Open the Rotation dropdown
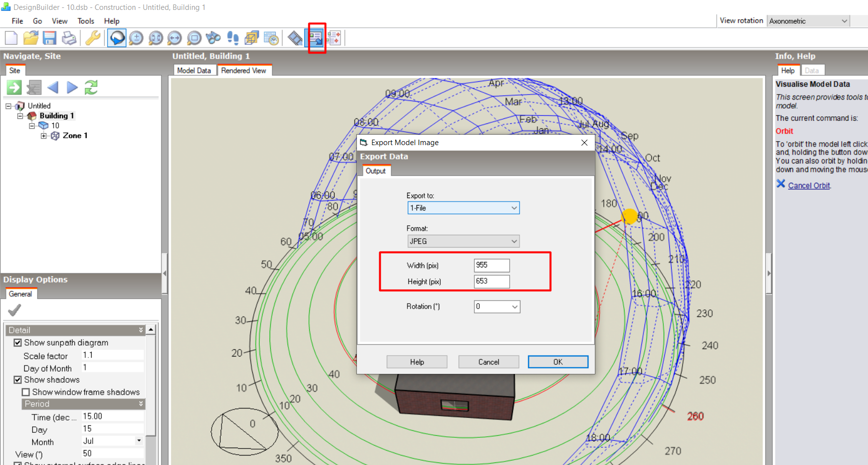 [x=497, y=307]
